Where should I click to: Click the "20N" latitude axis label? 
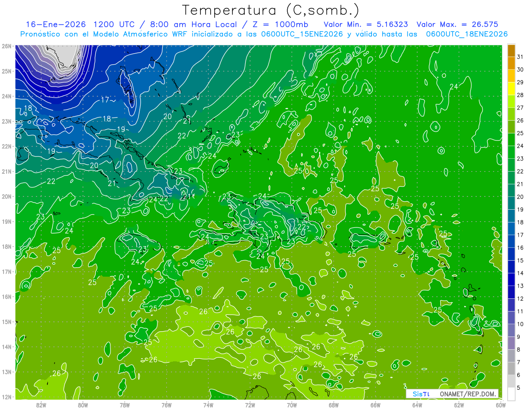tap(6, 196)
